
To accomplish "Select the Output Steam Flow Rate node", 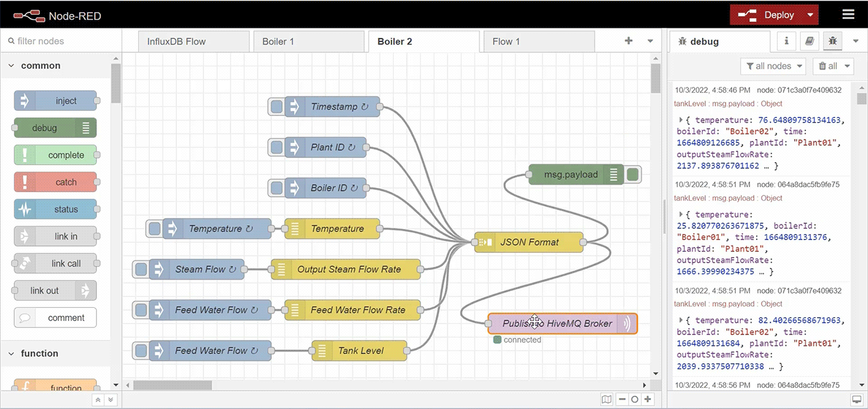I will [x=346, y=269].
